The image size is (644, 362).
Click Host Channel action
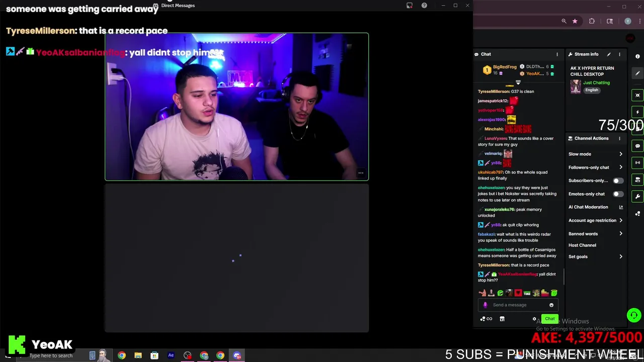[x=582, y=245]
